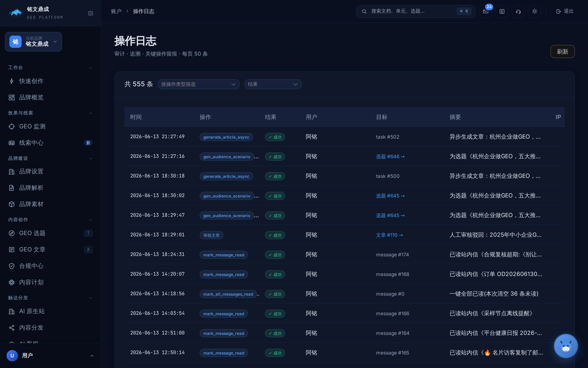
Task: Click the 铭 brand avatar icon
Action: (16, 42)
